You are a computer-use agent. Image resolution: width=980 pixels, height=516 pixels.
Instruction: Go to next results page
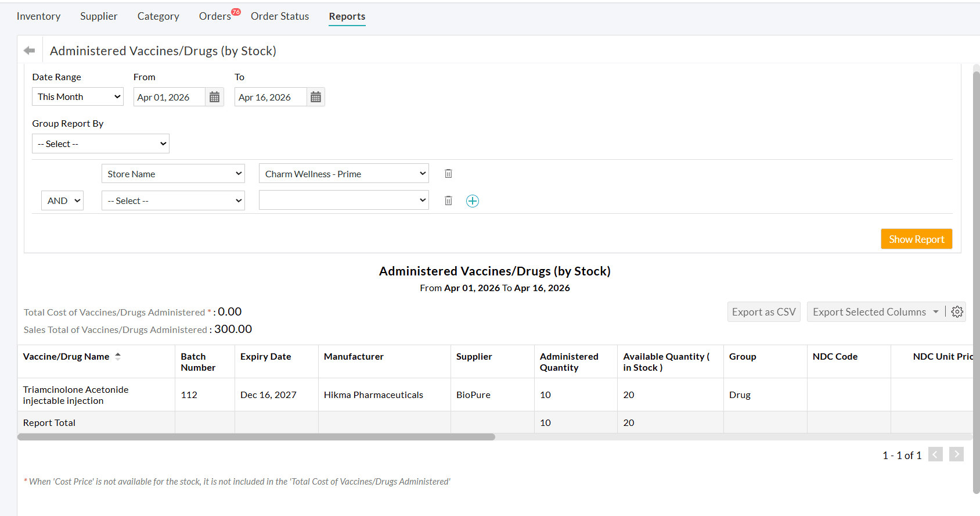pos(956,454)
